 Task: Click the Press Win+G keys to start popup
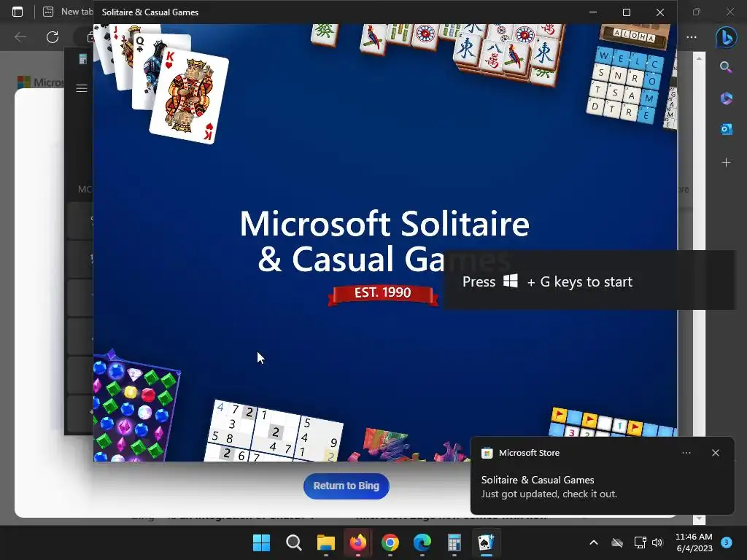tap(589, 280)
